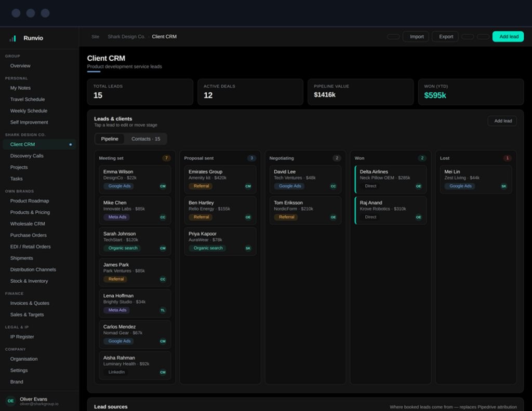Viewport: 532px width, 411px height.
Task: Click the Pipeline Value $1416k card
Action: pyautogui.click(x=361, y=92)
